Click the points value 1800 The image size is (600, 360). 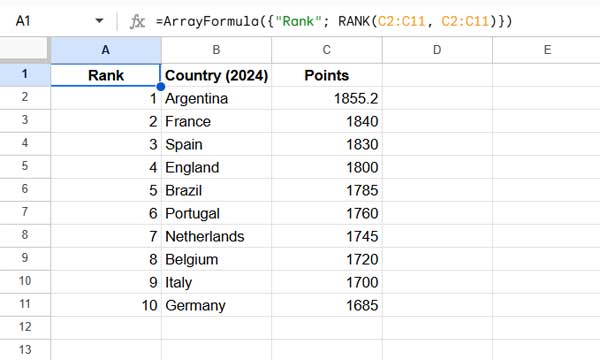pos(326,167)
